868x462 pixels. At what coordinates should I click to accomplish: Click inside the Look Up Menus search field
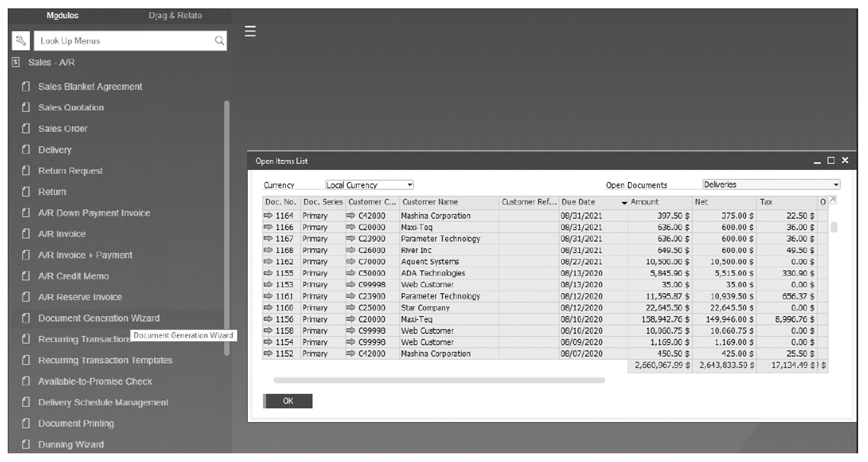[x=122, y=40]
